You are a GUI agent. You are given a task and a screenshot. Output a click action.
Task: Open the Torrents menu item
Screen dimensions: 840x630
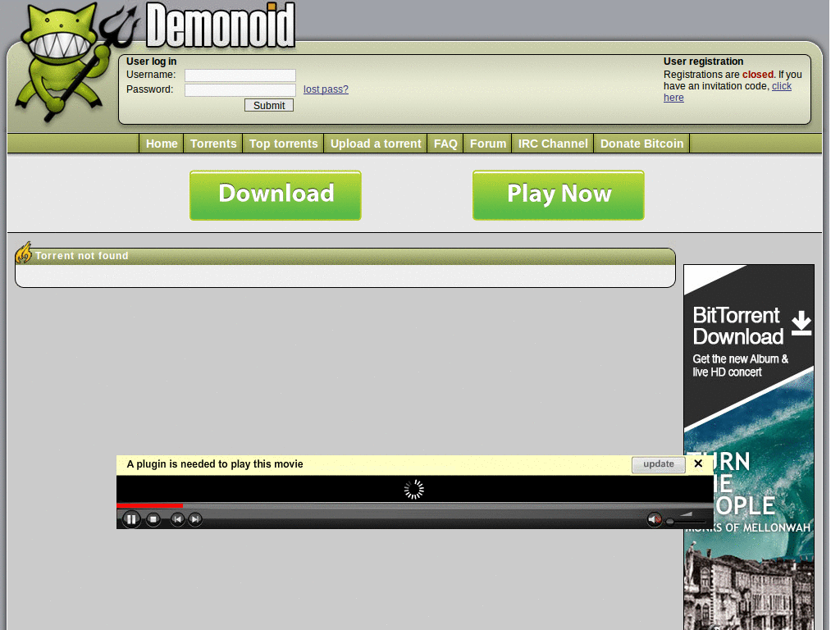[213, 144]
